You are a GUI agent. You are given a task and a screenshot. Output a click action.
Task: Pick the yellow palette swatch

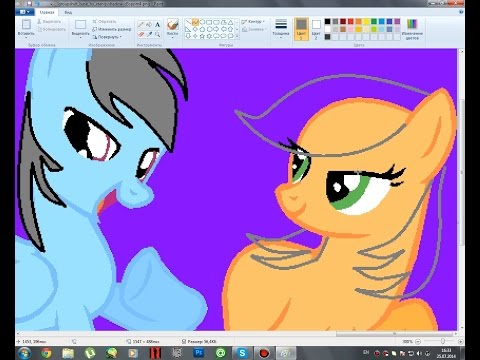point(366,22)
